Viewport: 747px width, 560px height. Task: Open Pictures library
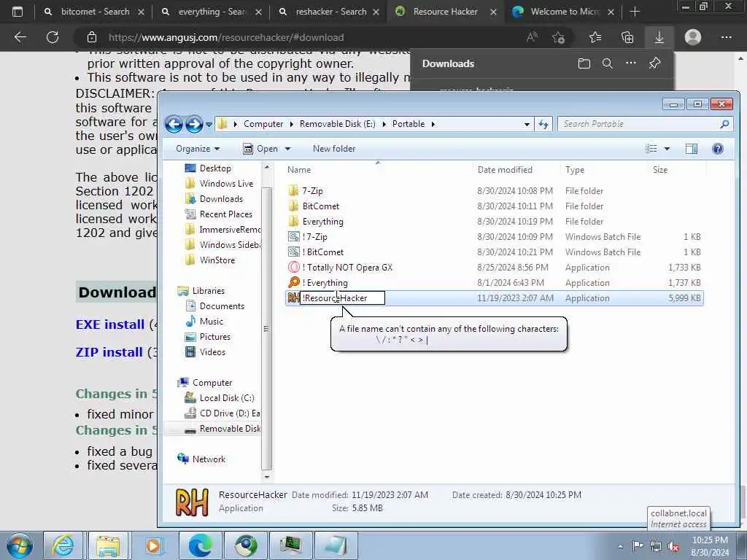[215, 336]
